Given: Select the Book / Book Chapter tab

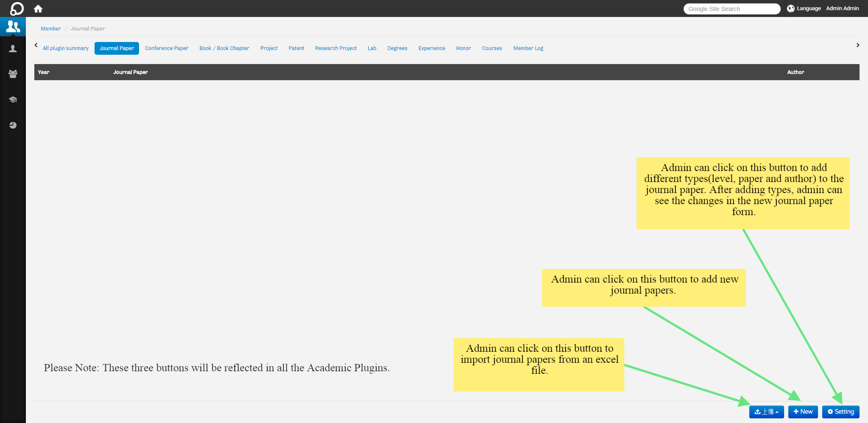Looking at the screenshot, I should (x=224, y=48).
